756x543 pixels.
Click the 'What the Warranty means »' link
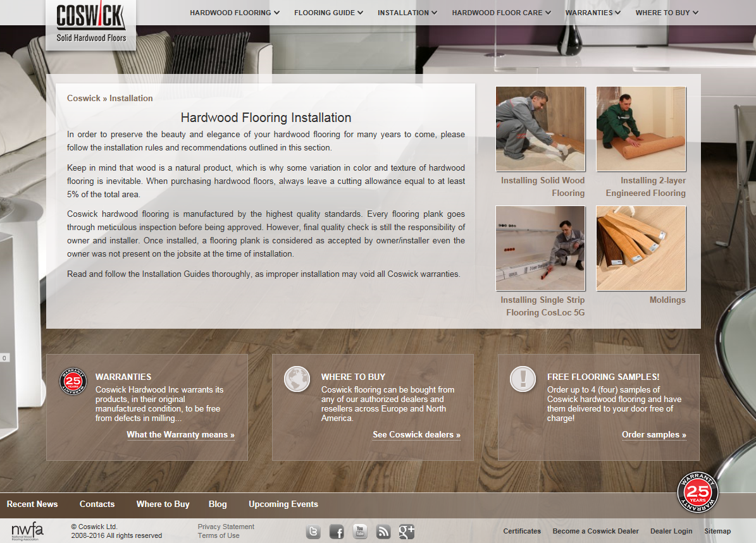click(x=180, y=435)
